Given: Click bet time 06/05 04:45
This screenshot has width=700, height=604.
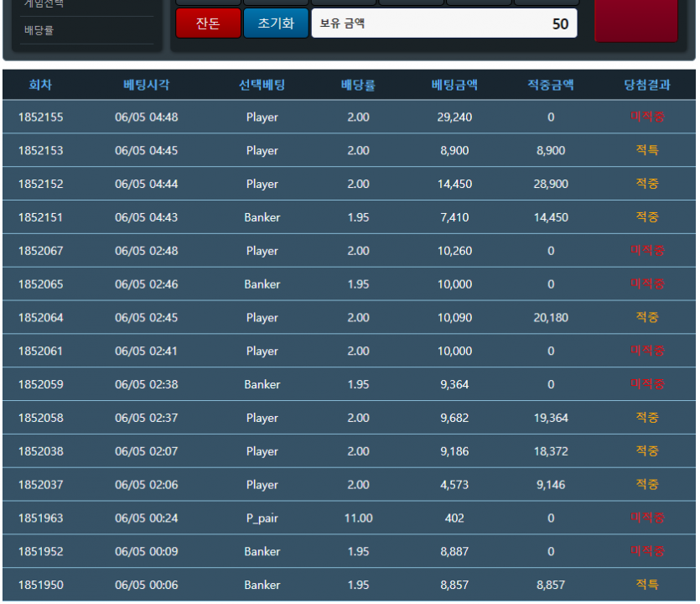Looking at the screenshot, I should point(147,150).
